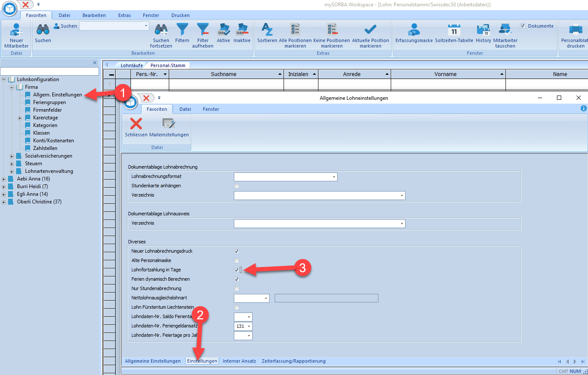Click Alle Positionen markieren icon
The width and height of the screenshot is (588, 375).
295,30
